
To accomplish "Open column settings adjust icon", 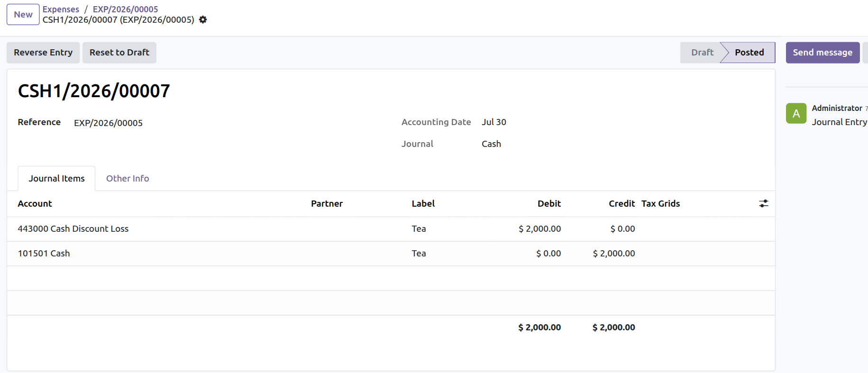I will coord(763,204).
